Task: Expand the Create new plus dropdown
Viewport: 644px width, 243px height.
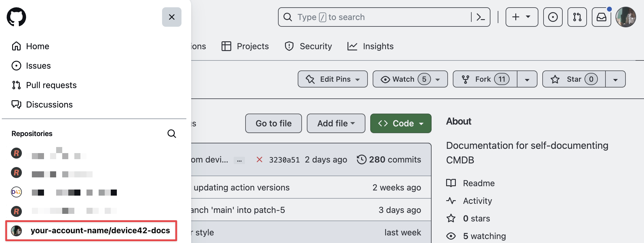Action: coord(521,17)
